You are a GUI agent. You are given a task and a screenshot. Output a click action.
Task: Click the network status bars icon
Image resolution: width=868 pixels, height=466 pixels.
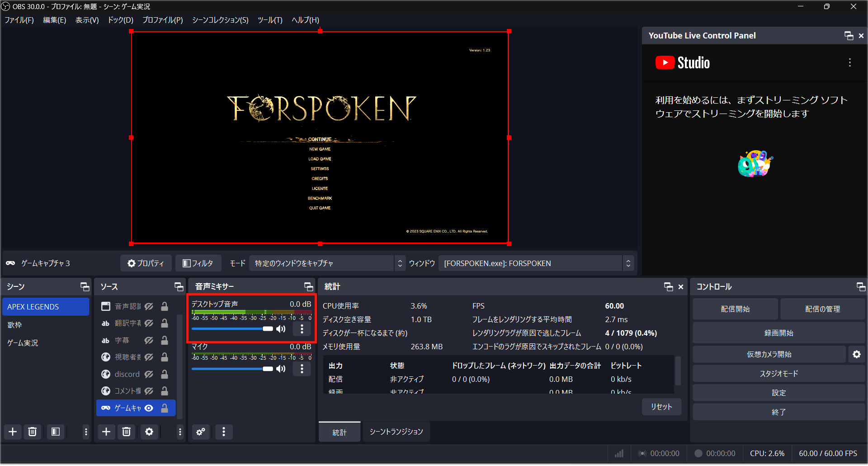[619, 454]
